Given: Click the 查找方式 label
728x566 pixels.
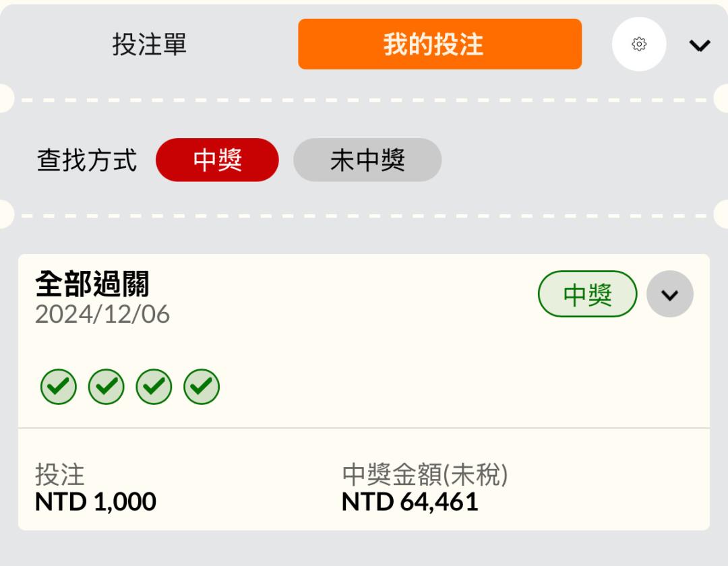Looking at the screenshot, I should pos(87,160).
